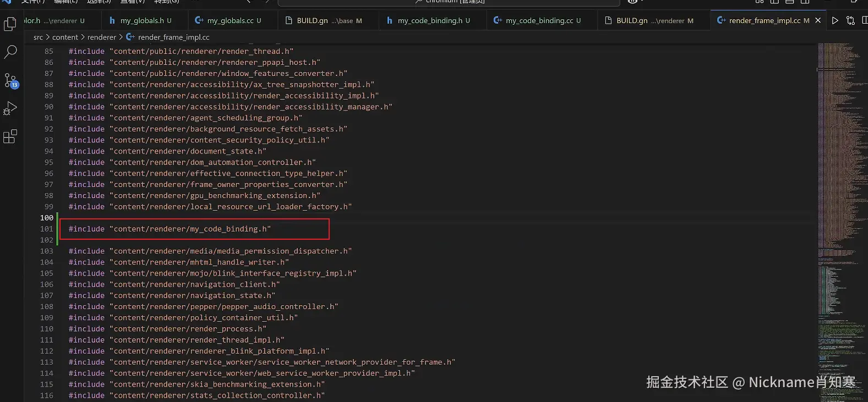Screen dimensions: 868x402
Task: Open the Search view in activity bar
Action: (x=10, y=52)
